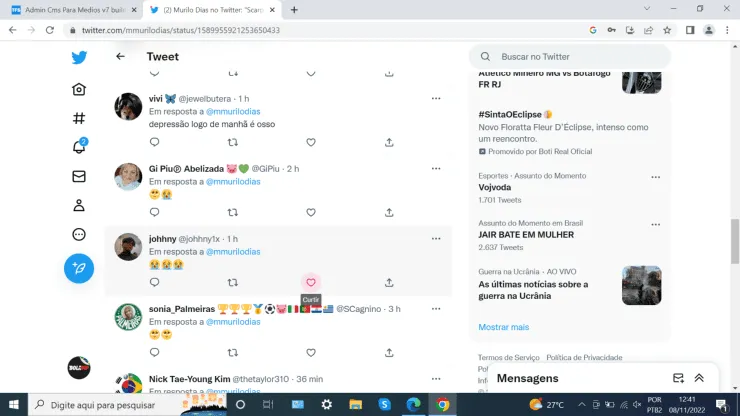Open @mmurilodias link in johhny's reply
The image size is (740, 416).
(233, 252)
